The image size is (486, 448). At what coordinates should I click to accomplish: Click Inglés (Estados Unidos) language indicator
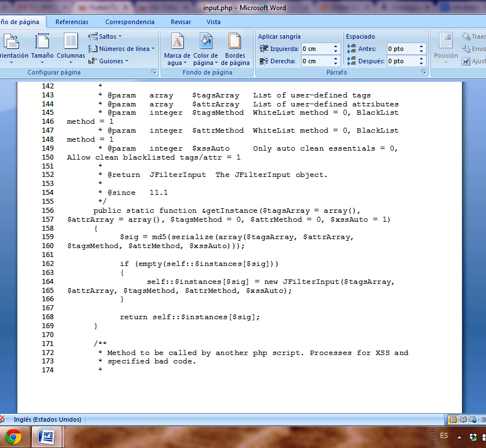click(x=48, y=419)
